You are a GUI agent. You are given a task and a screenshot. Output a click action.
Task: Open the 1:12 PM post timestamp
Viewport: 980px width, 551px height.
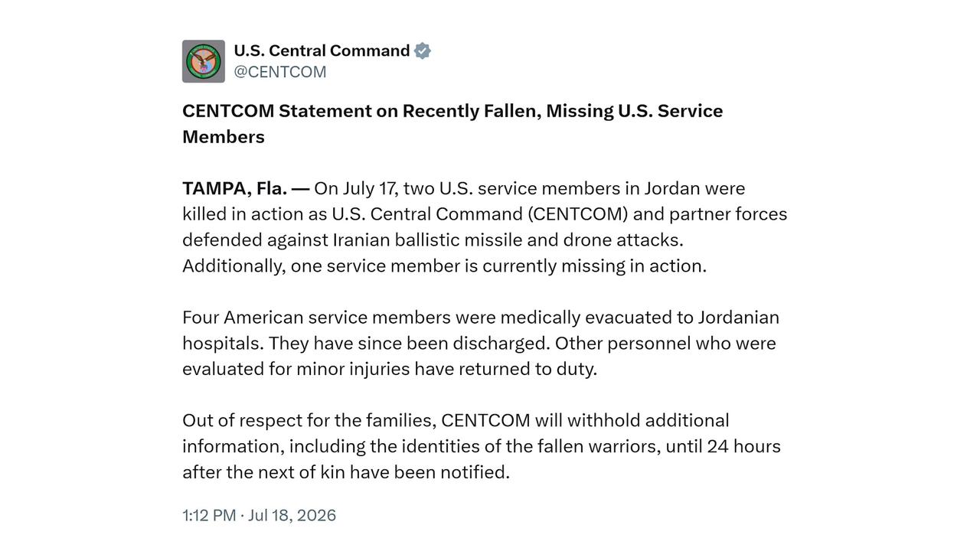[209, 515]
